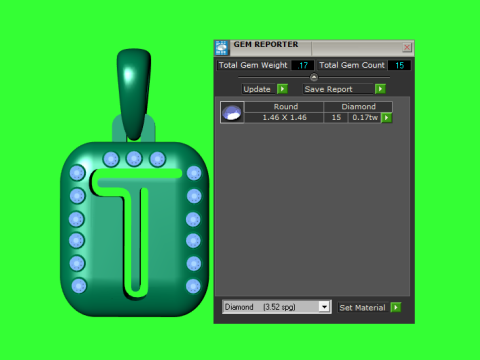Click the Round shape cell
Image resolution: width=480 pixels, height=360 pixels.
click(285, 107)
